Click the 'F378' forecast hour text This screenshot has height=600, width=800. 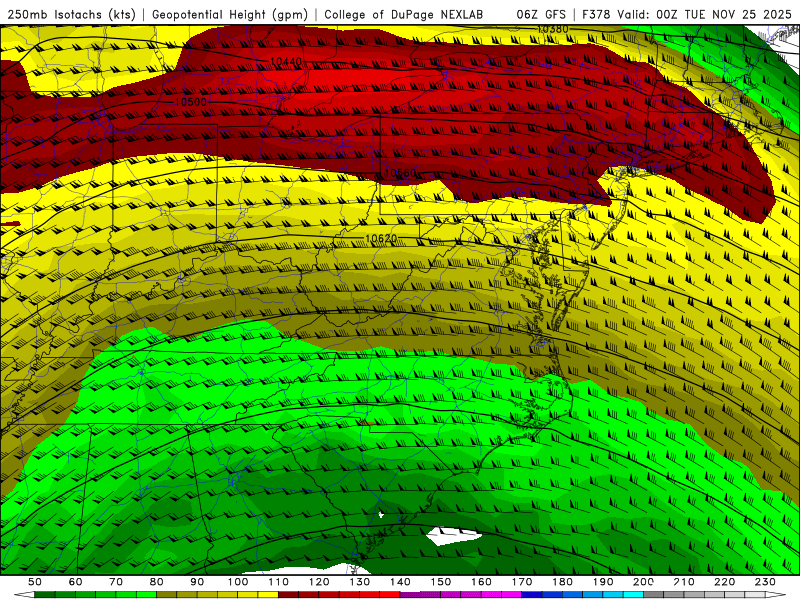tap(596, 14)
